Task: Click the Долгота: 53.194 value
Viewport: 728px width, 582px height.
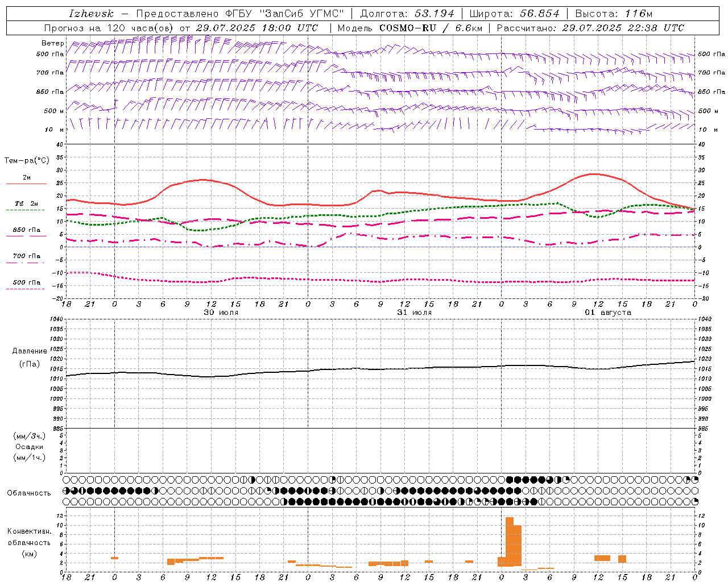Action: 407,14
